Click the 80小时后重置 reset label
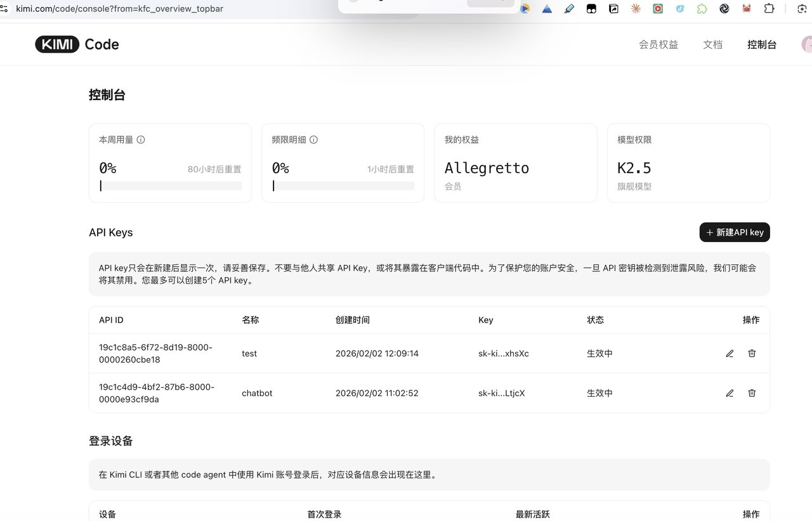Image resolution: width=812 pixels, height=521 pixels. tap(214, 169)
